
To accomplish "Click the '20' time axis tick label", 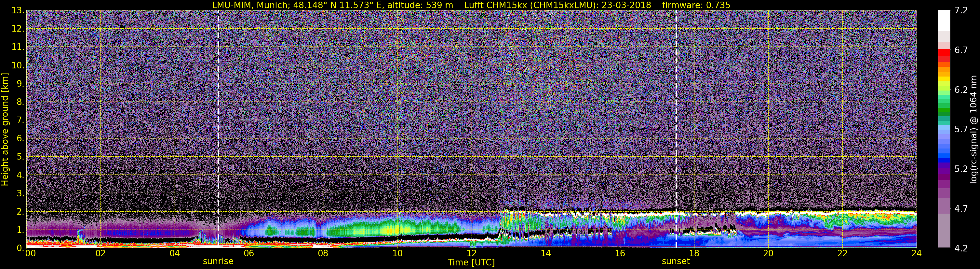I will [x=768, y=253].
